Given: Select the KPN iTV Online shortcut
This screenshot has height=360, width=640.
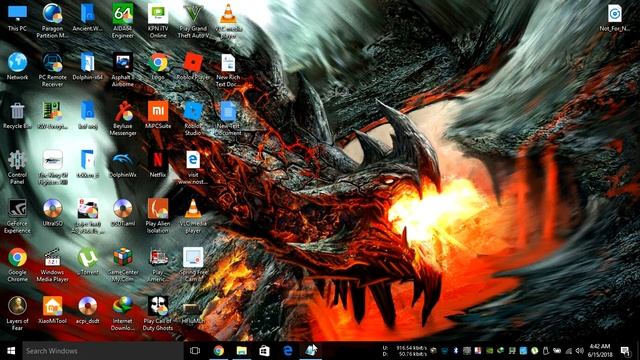Looking at the screenshot, I should pos(158,21).
